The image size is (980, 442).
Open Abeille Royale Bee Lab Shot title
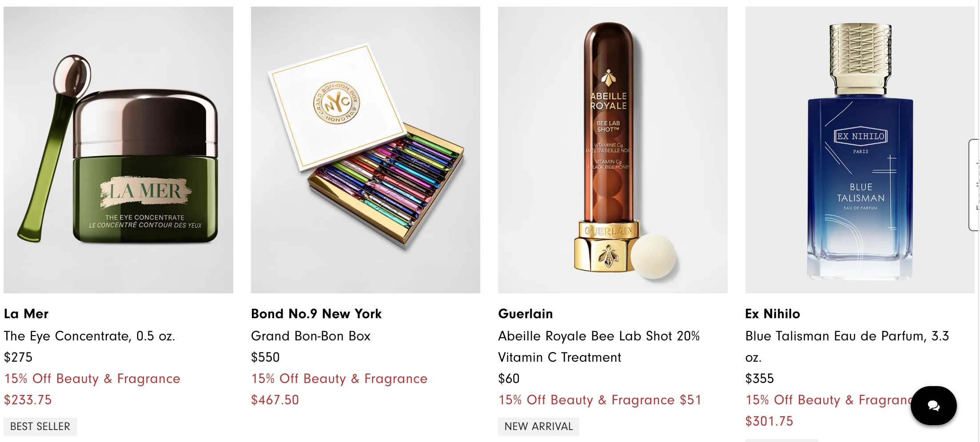(x=599, y=347)
